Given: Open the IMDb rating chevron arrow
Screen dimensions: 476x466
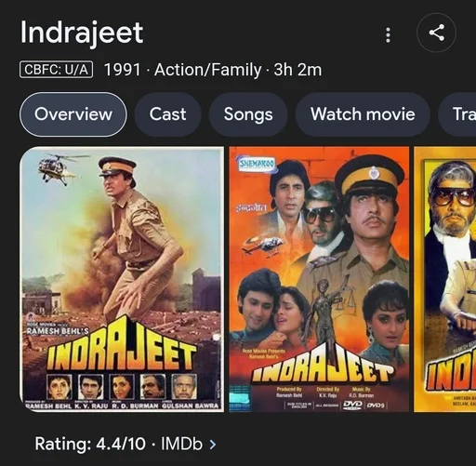Looking at the screenshot, I should [213, 445].
